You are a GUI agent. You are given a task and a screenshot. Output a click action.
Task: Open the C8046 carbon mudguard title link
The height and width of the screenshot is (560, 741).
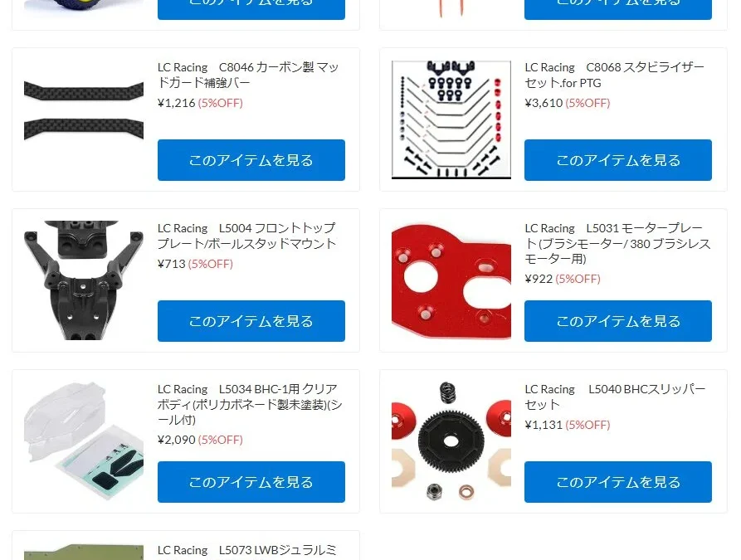[248, 75]
